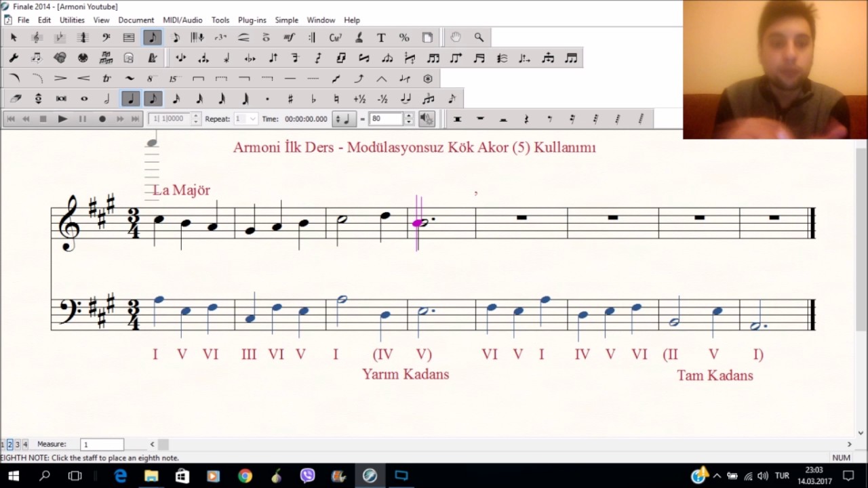The width and height of the screenshot is (868, 488).
Task: Open the Document menu
Action: (136, 20)
